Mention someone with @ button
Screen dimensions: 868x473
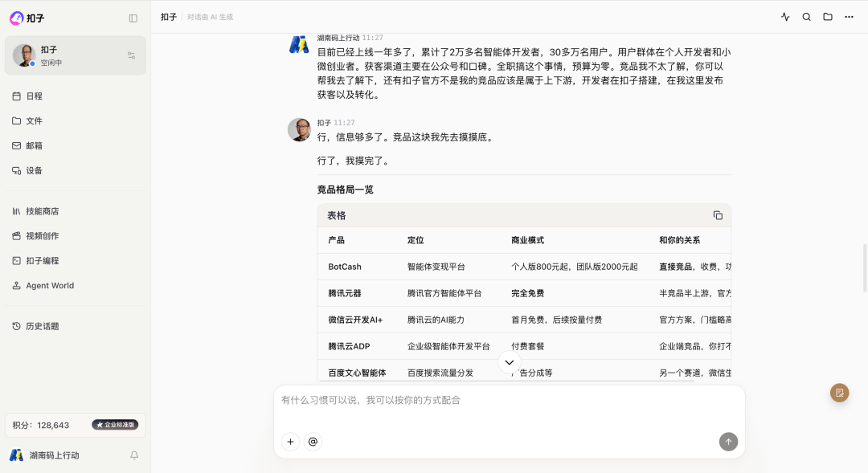click(x=313, y=442)
